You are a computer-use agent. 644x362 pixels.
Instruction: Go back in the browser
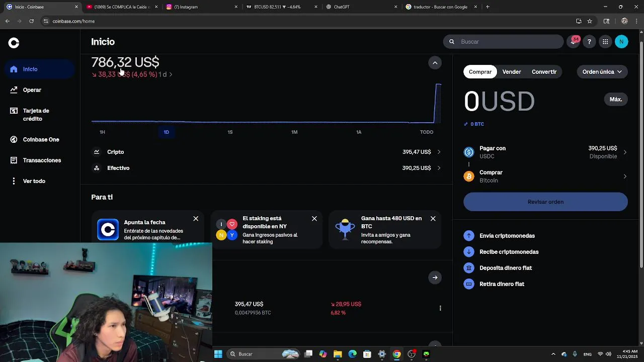click(x=7, y=21)
